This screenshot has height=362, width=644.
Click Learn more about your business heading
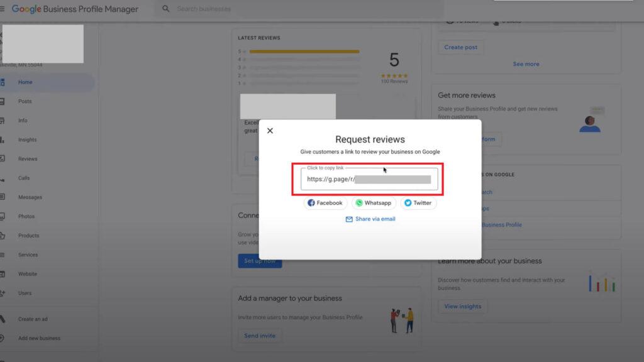tap(489, 261)
